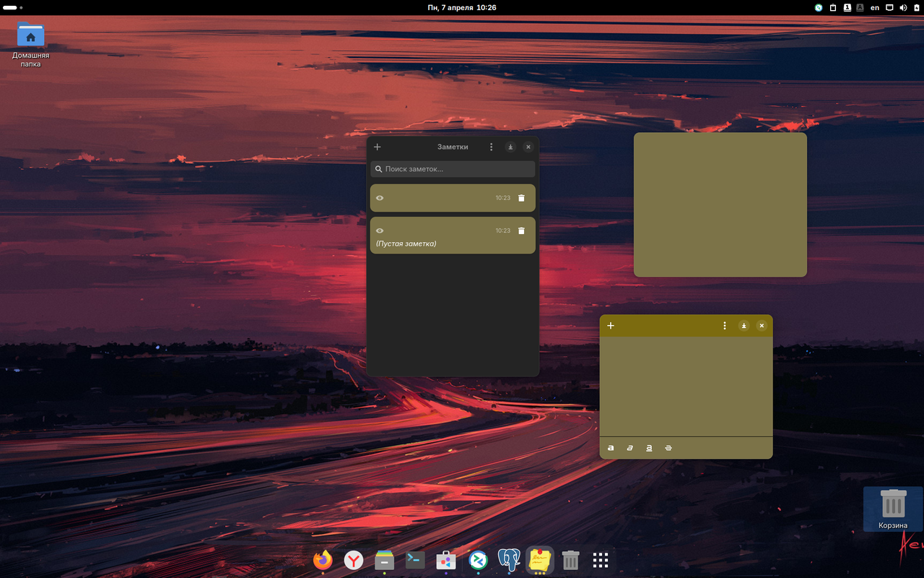Delete the first note with the trash icon
The height and width of the screenshot is (578, 924).
pyautogui.click(x=521, y=198)
